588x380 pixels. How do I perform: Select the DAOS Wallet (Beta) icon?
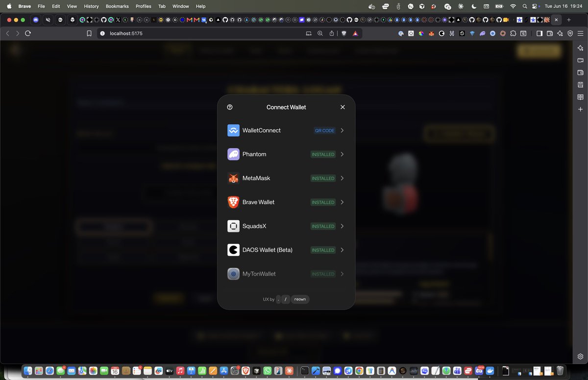pyautogui.click(x=233, y=250)
